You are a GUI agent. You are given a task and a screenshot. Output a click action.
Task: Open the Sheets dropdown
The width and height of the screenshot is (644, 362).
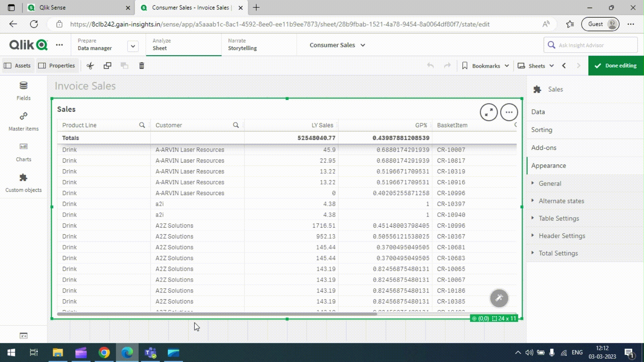tap(536, 66)
